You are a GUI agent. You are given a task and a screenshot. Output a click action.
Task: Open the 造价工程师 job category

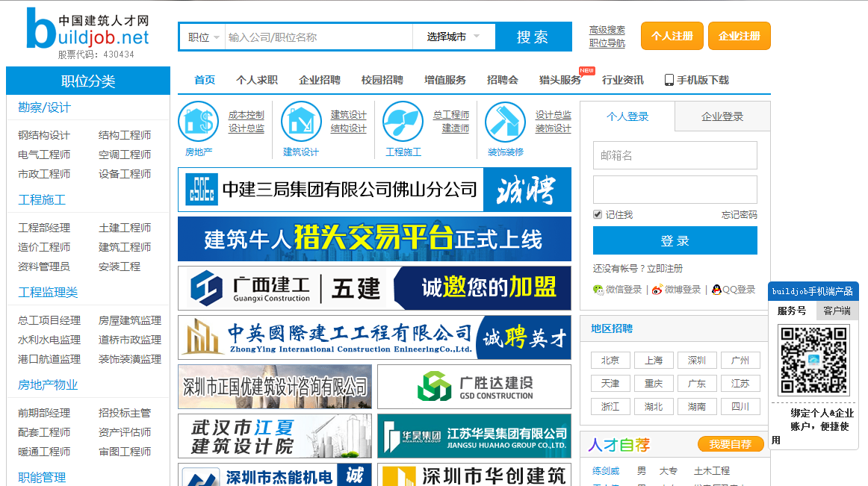[x=44, y=247]
